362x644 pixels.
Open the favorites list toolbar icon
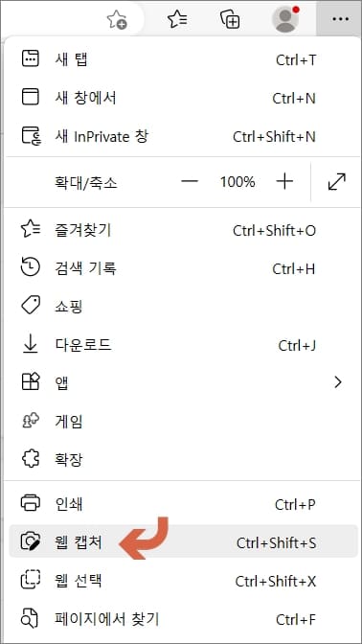tap(178, 19)
